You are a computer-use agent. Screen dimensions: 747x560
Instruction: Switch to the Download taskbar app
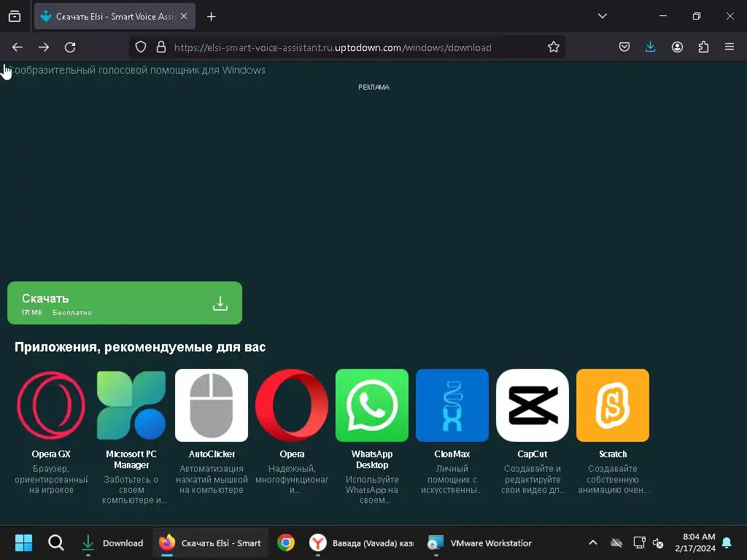(112, 542)
